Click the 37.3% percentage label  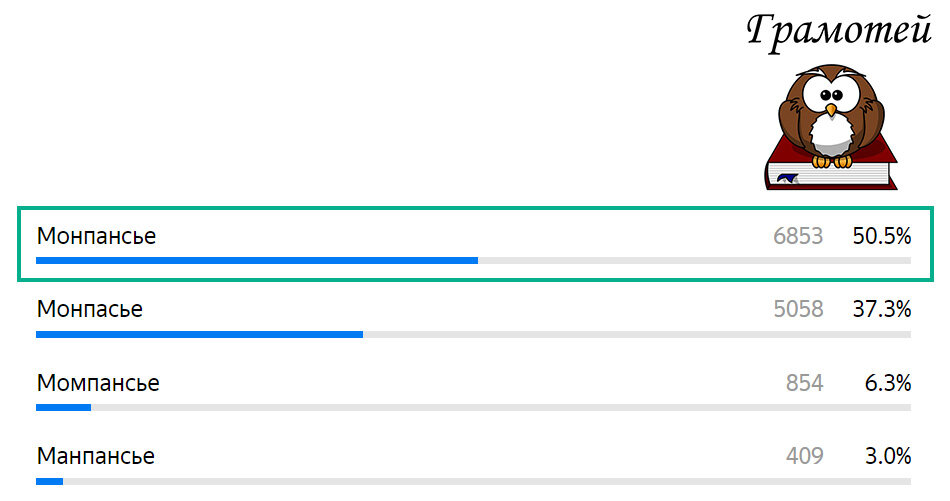pyautogui.click(x=881, y=310)
